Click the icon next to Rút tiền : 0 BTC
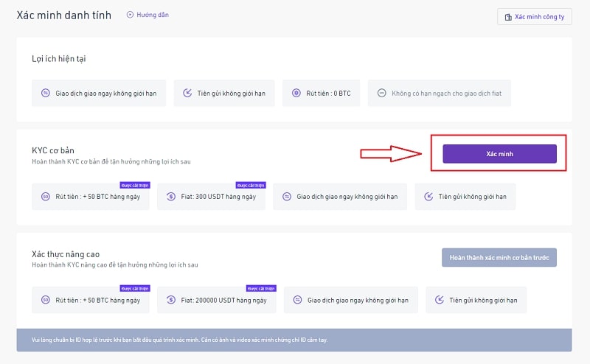This screenshot has height=364, width=590. point(296,94)
